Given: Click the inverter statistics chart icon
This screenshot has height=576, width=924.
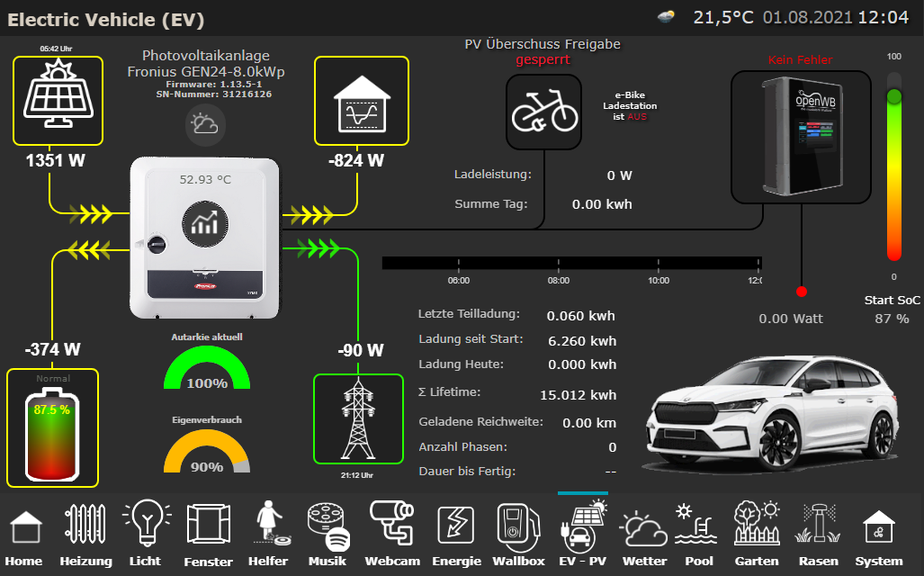Looking at the screenshot, I should pos(204,224).
